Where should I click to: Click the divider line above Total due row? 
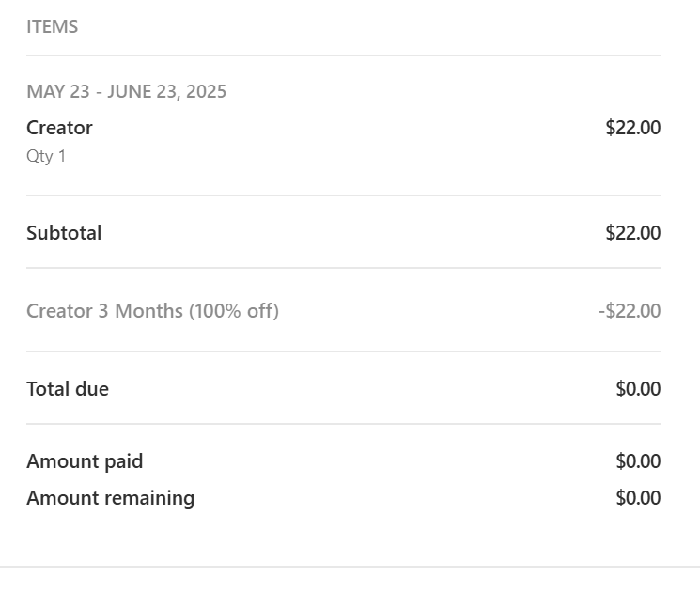tap(343, 351)
